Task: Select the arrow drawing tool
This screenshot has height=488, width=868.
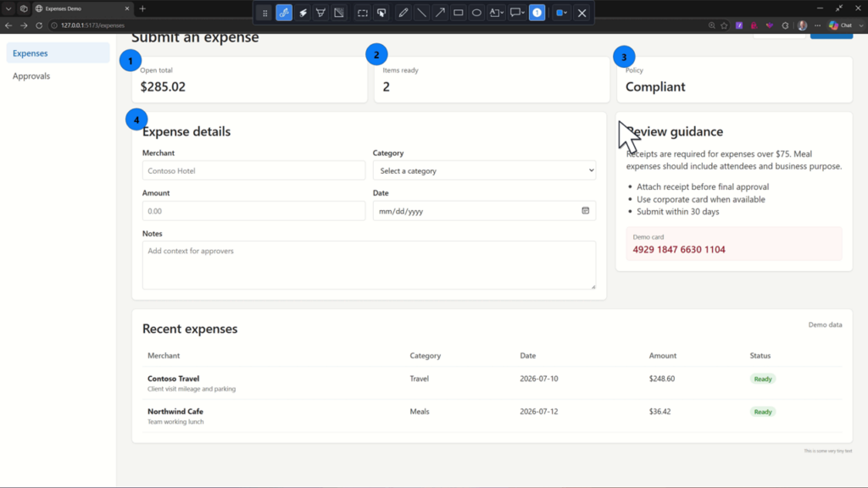Action: [440, 13]
